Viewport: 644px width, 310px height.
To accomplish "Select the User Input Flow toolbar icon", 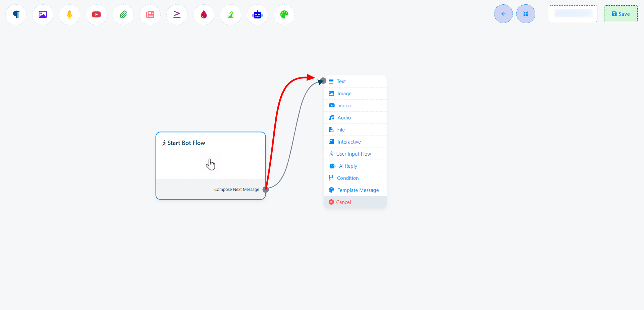I will click(x=230, y=14).
